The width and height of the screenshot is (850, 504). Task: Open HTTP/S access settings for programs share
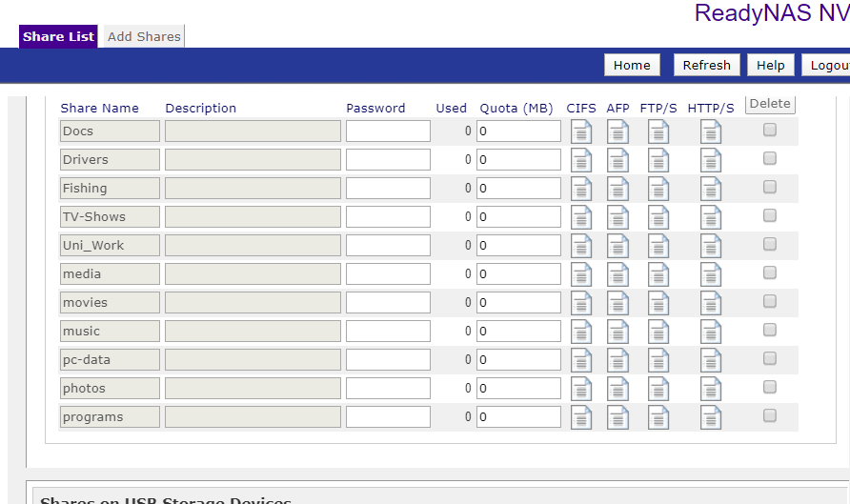pyautogui.click(x=711, y=418)
